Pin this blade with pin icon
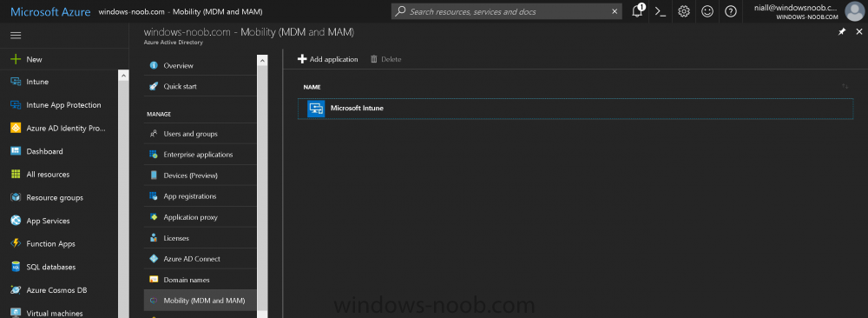868x318 pixels. point(842,32)
